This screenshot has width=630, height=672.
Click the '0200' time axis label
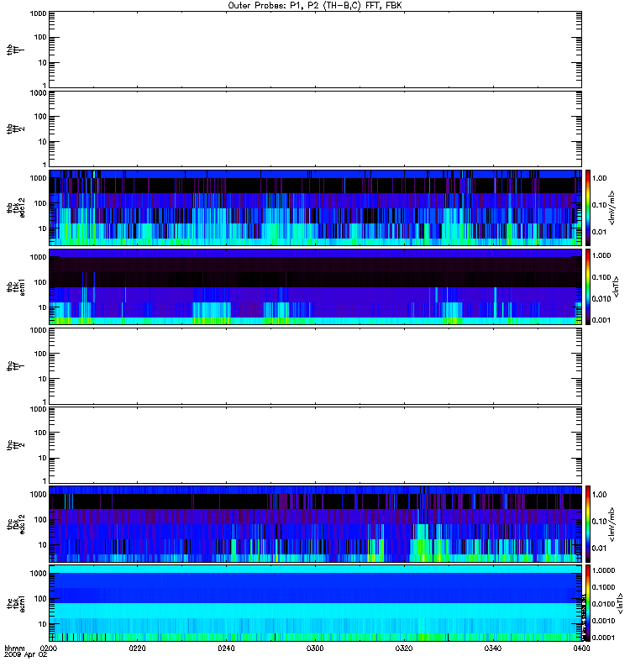[49, 648]
